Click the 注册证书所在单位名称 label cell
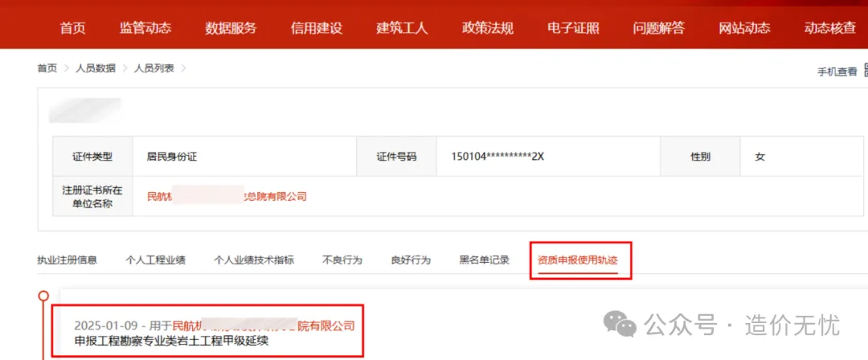Image resolution: width=868 pixels, height=360 pixels. pos(92,197)
